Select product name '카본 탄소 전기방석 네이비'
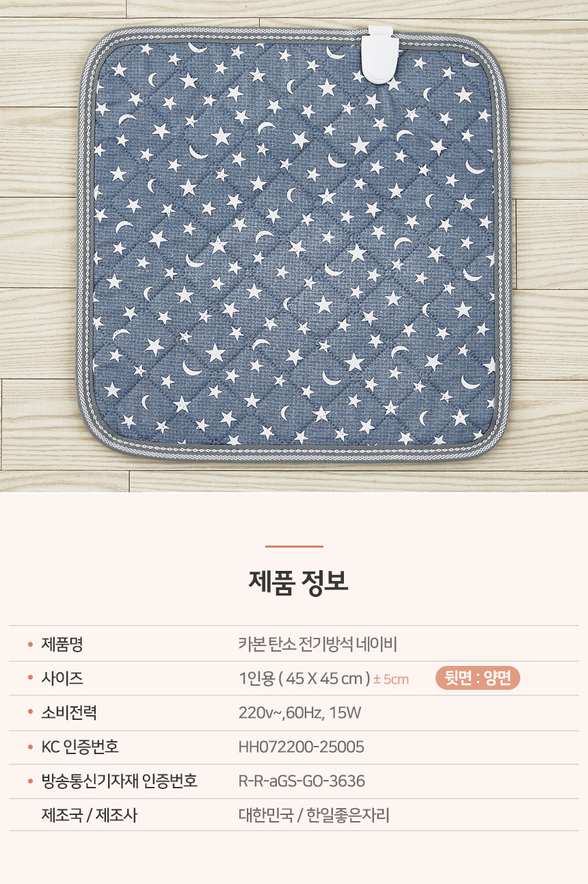This screenshot has width=588, height=884. point(318,644)
